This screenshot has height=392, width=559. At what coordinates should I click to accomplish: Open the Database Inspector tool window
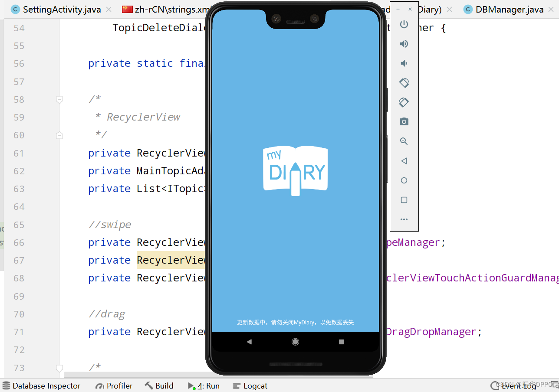(x=42, y=386)
